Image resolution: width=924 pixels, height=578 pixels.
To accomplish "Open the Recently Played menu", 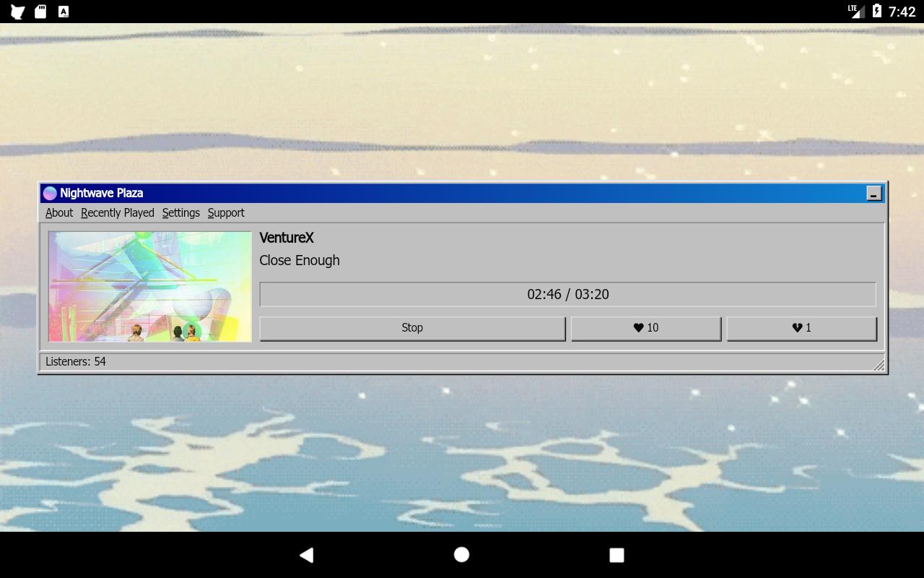I will pos(118,212).
